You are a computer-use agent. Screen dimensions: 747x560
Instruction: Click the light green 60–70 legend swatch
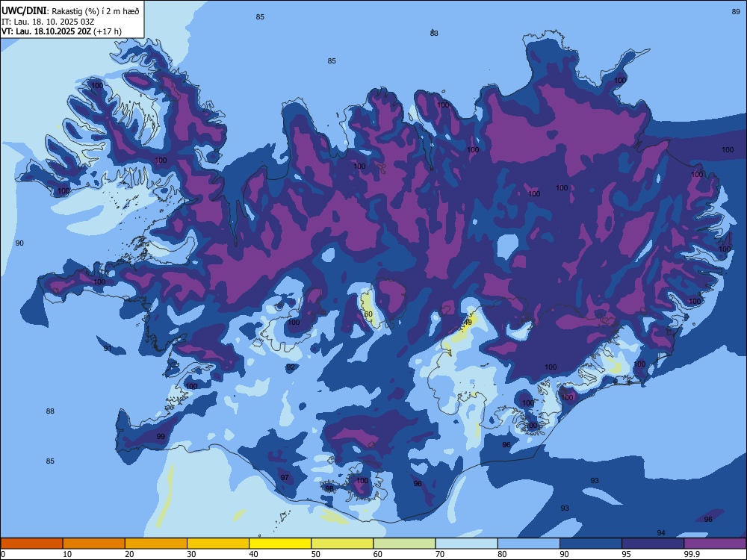(404, 544)
